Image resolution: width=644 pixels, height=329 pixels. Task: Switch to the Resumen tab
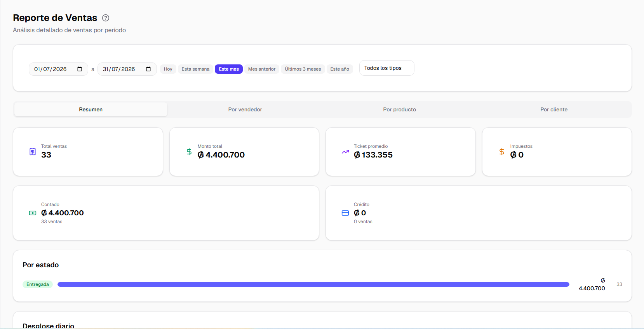[91, 109]
